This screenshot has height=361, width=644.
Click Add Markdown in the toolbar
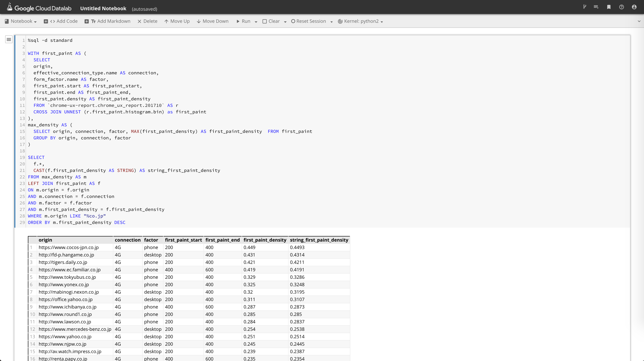point(108,21)
